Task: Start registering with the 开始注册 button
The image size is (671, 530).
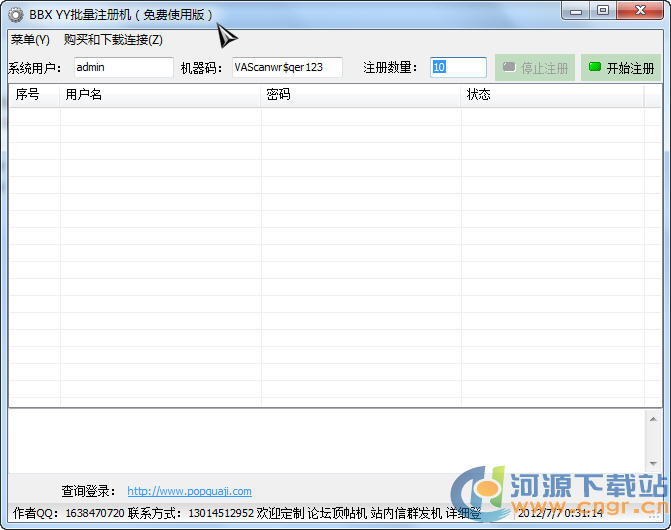Action: [621, 68]
